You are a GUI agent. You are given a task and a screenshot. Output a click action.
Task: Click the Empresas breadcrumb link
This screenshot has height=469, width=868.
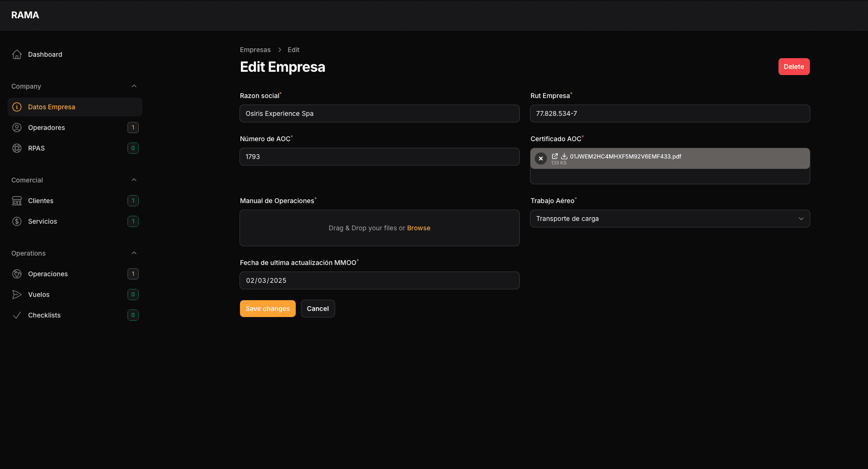click(x=255, y=50)
